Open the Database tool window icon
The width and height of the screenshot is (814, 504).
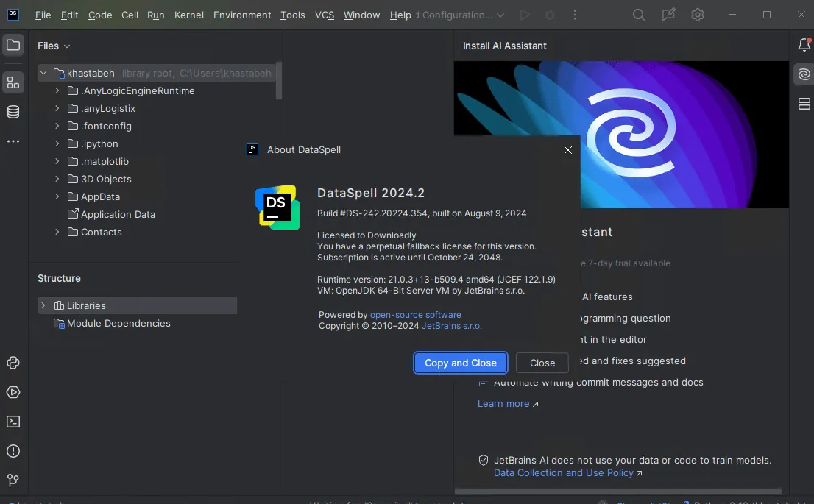coord(13,112)
